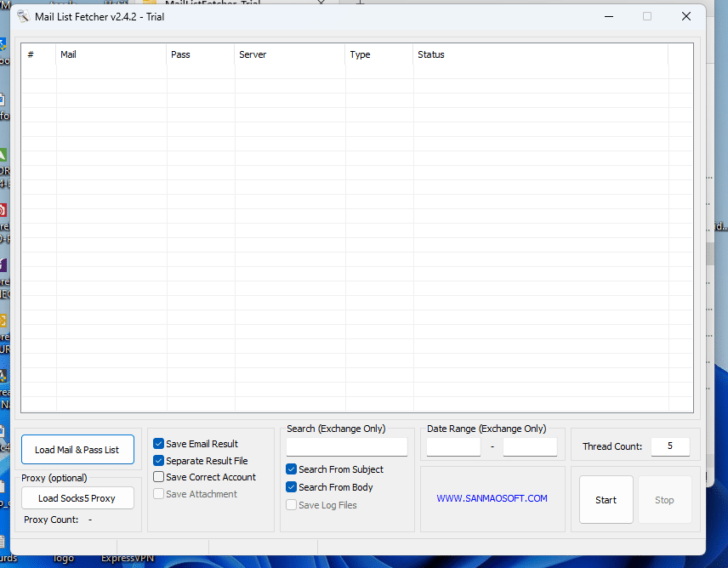Screen dimensions: 728x568
Task: Open the WWW.SANMAOSOFT.COM link
Action: tap(492, 499)
